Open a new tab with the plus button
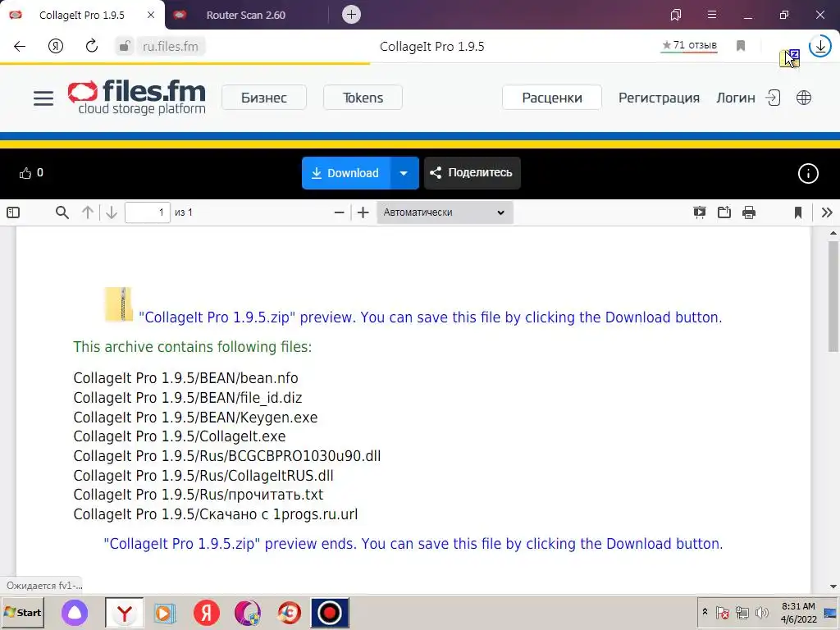The image size is (840, 630). 351,15
